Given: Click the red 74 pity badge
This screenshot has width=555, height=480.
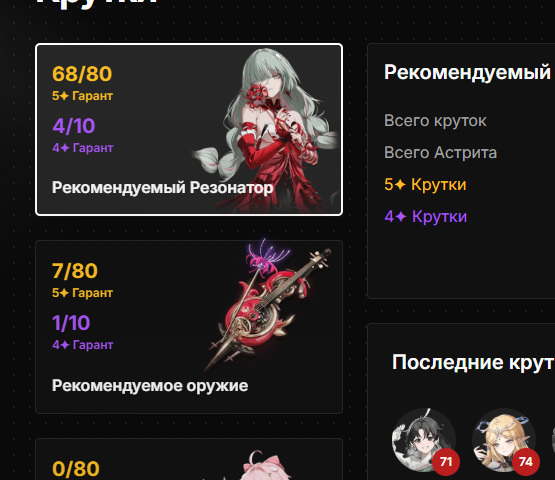Looking at the screenshot, I should (x=526, y=462).
